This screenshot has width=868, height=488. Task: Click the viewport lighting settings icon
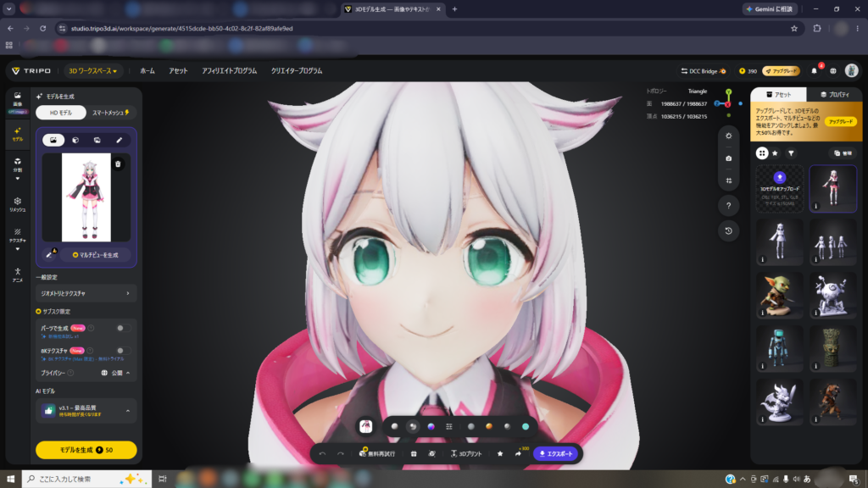[x=728, y=136]
